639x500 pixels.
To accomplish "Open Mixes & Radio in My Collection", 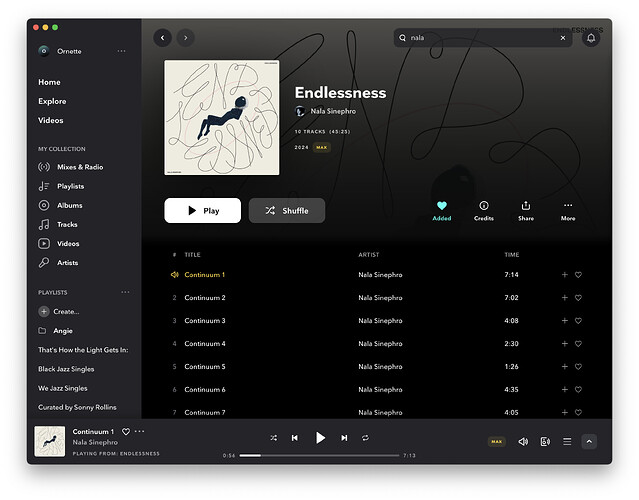I will pos(80,167).
